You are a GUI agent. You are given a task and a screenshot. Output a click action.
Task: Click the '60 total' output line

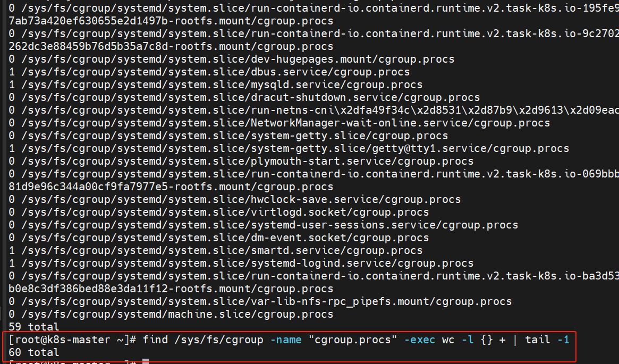click(x=34, y=352)
